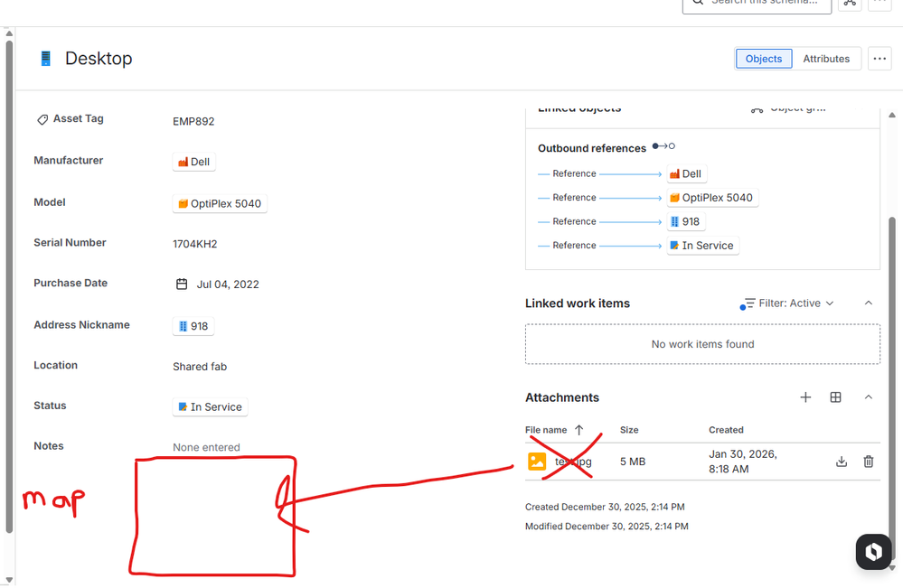
Task: Open OptiPlex 5040 in Outbound references
Action: tap(712, 198)
